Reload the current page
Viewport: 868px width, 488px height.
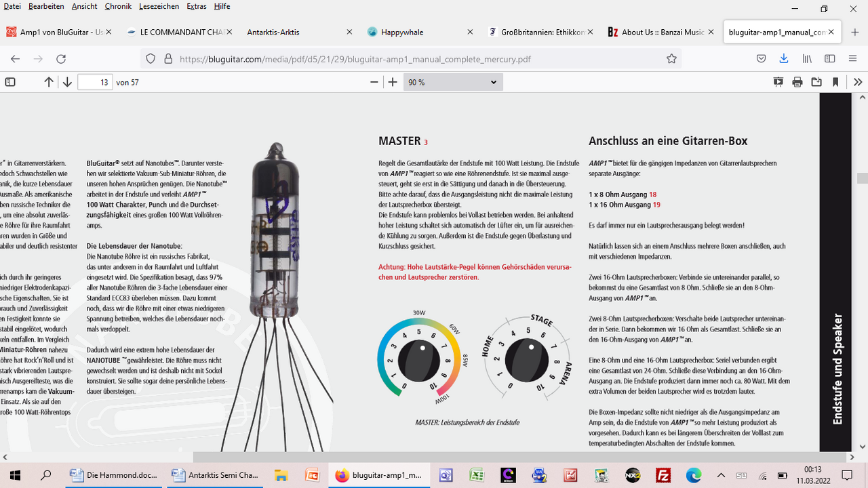(x=61, y=59)
